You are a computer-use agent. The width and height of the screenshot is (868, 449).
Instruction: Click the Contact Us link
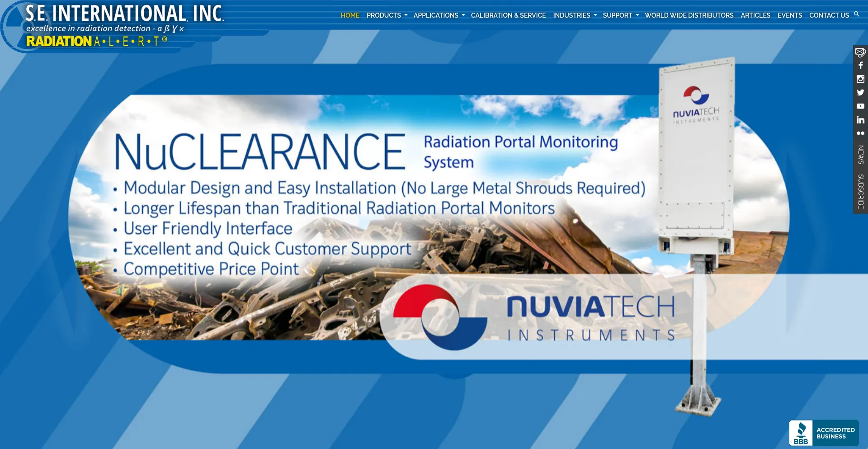(x=829, y=15)
